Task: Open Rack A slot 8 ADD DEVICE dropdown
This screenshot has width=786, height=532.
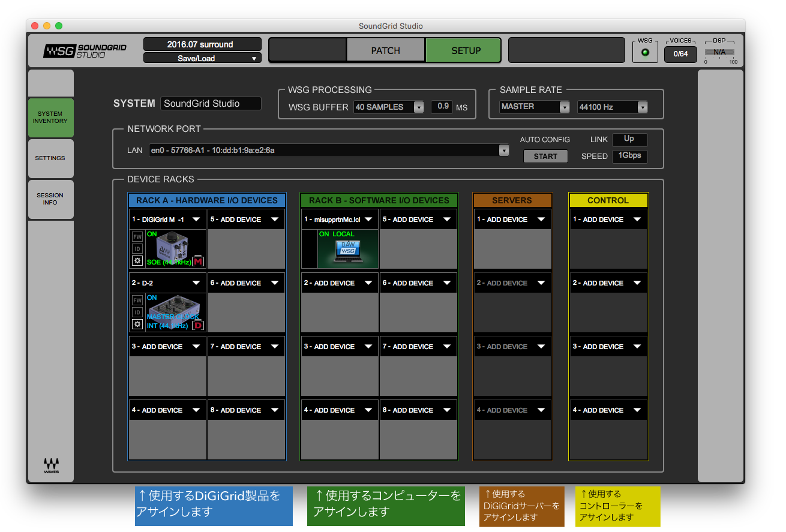Action: 246,410
